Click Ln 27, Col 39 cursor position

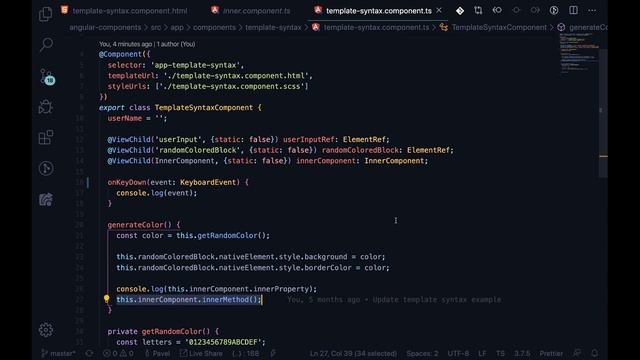[353, 353]
